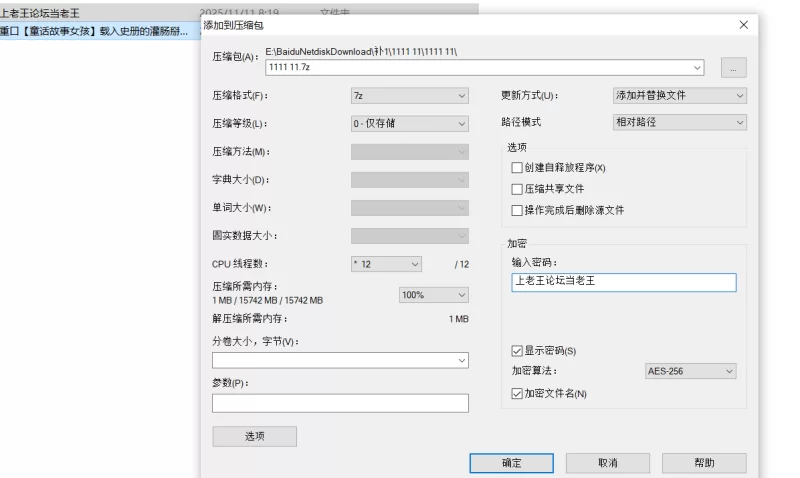Open the CPU 线程数 dropdown

coord(386,264)
